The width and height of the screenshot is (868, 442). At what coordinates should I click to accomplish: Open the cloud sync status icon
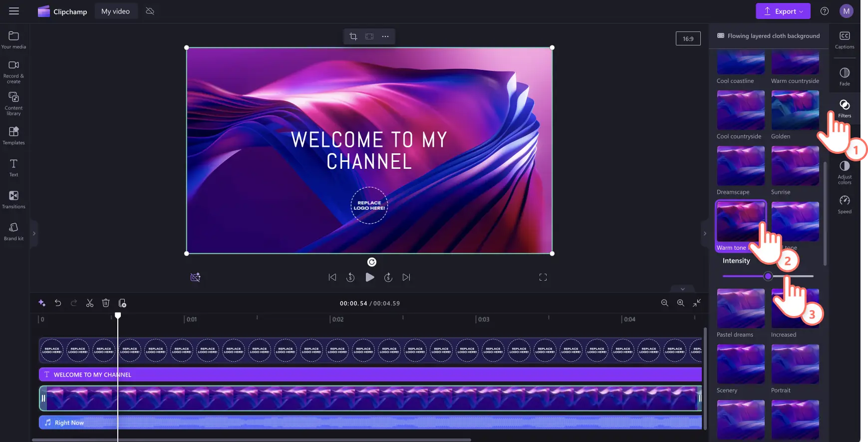coord(150,11)
